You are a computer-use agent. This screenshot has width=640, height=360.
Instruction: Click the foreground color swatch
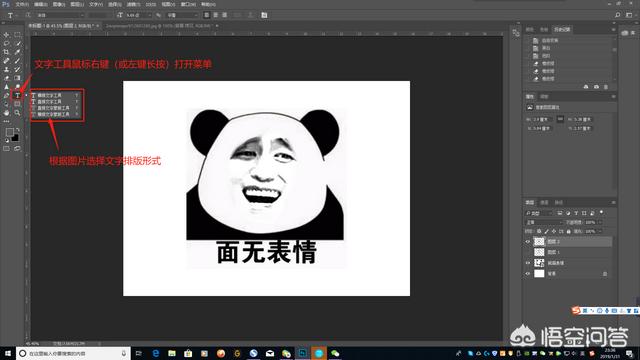coord(9,132)
